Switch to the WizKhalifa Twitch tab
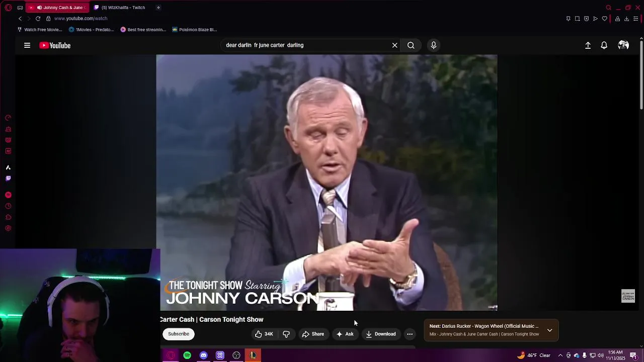This screenshot has width=644, height=362. coord(123,8)
